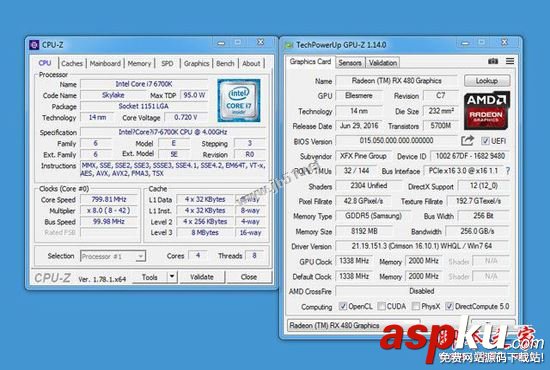Toggle the PhysX checkbox
This screenshot has height=370, width=550.
(416, 306)
